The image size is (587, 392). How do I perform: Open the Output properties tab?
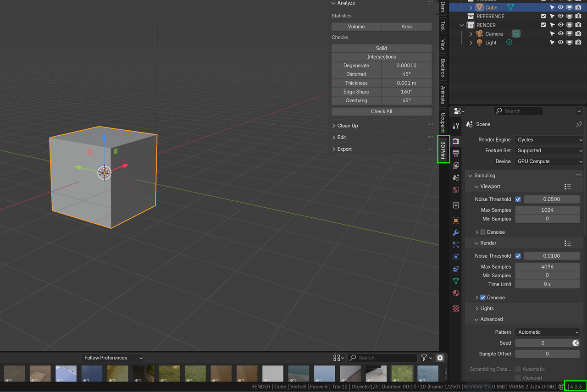point(456,153)
